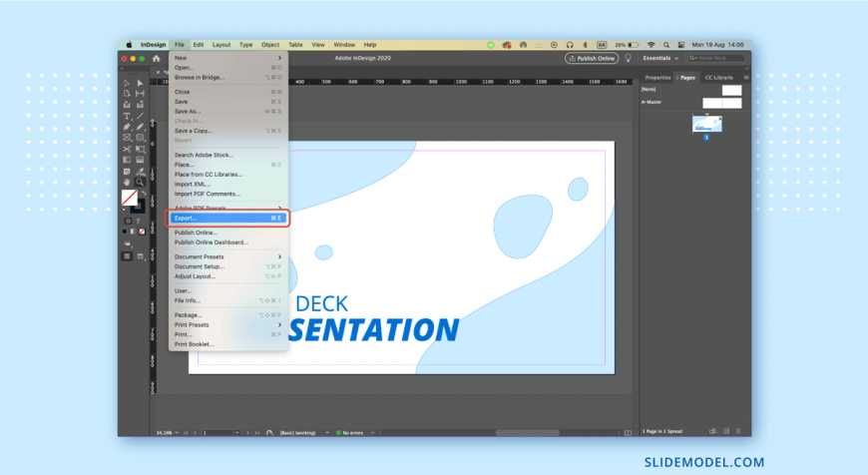Click the swap fill and stroke arrow
This screenshot has width=868, height=475.
(x=144, y=193)
